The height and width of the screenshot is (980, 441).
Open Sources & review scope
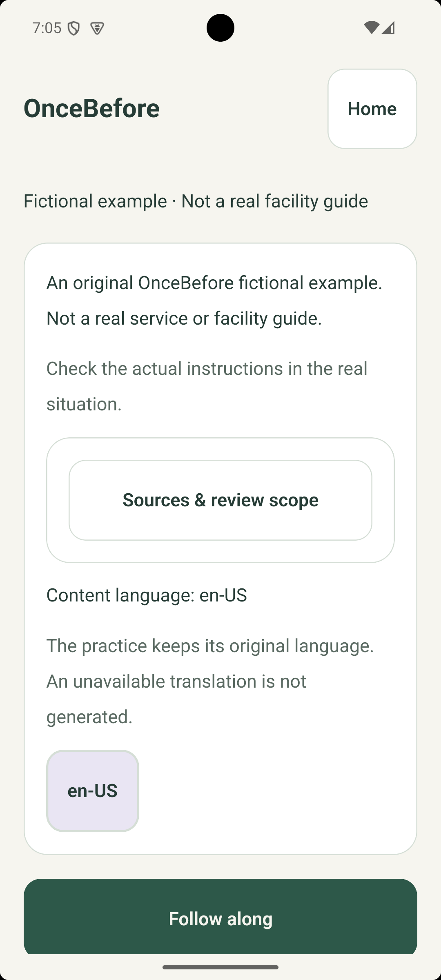coord(220,500)
